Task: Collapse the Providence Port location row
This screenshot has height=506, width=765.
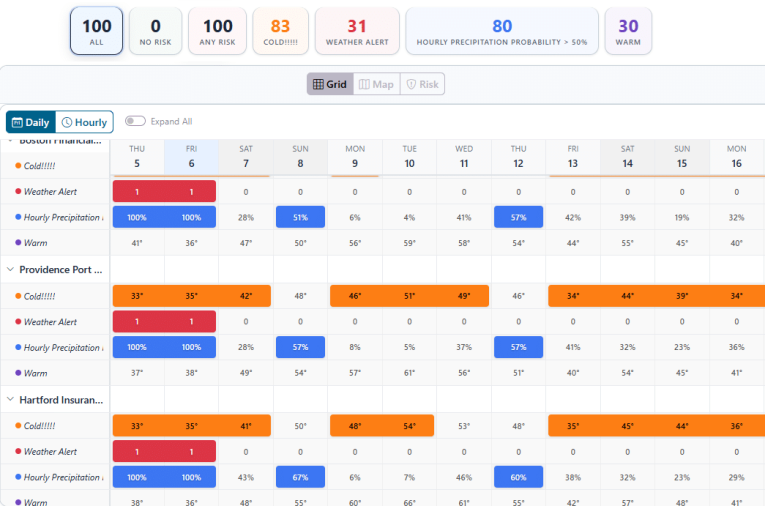Action: (x=11, y=269)
